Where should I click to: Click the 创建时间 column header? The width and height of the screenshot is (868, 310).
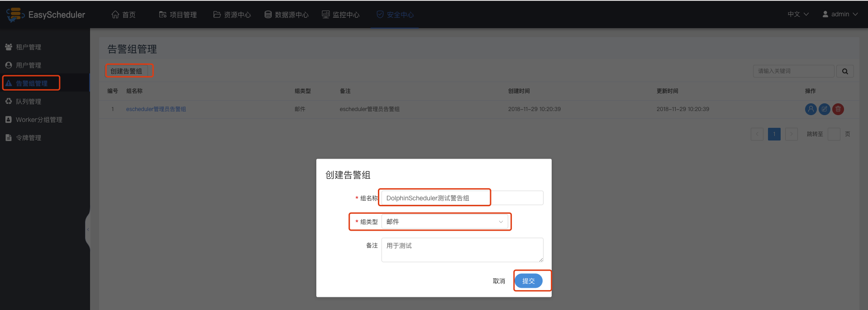tap(519, 91)
